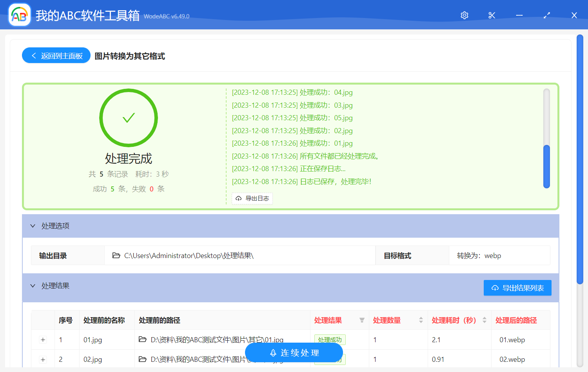Click the 01.webp output path
Viewport: 588px width, 372px height.
point(512,340)
